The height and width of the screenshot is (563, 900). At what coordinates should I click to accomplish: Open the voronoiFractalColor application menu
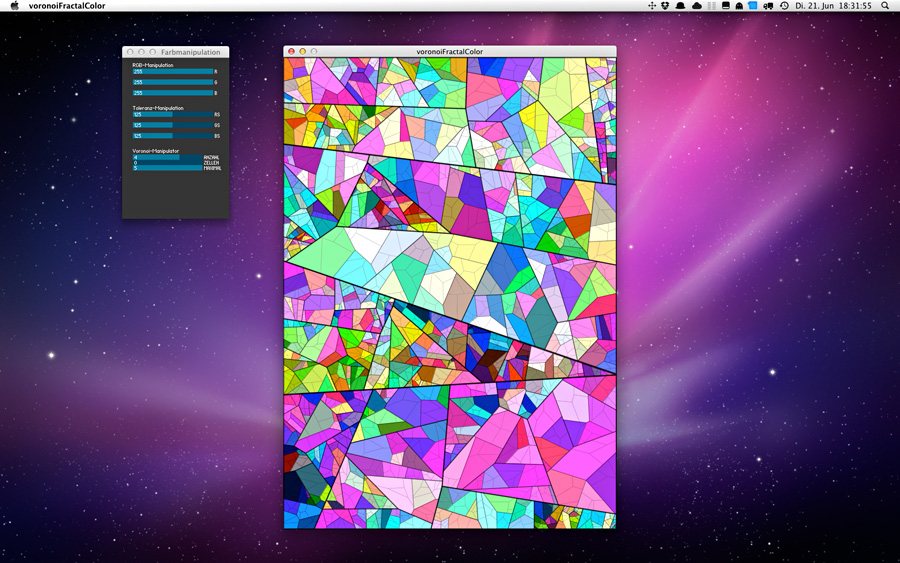coord(67,6)
